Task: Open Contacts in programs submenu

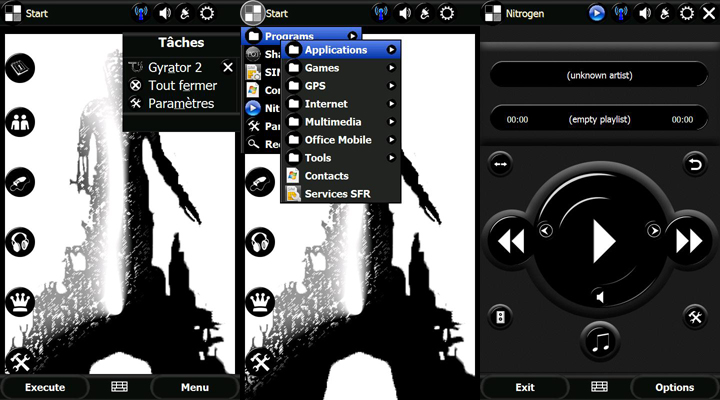Action: (x=341, y=176)
